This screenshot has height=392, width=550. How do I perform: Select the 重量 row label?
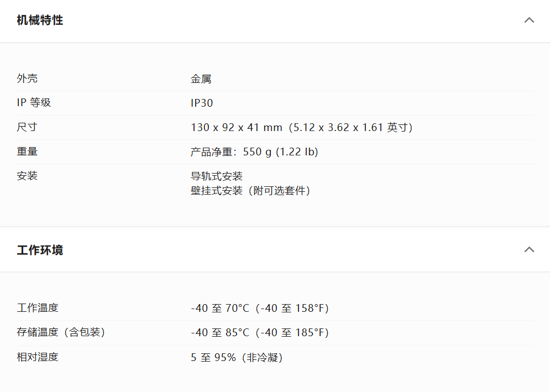(x=27, y=151)
